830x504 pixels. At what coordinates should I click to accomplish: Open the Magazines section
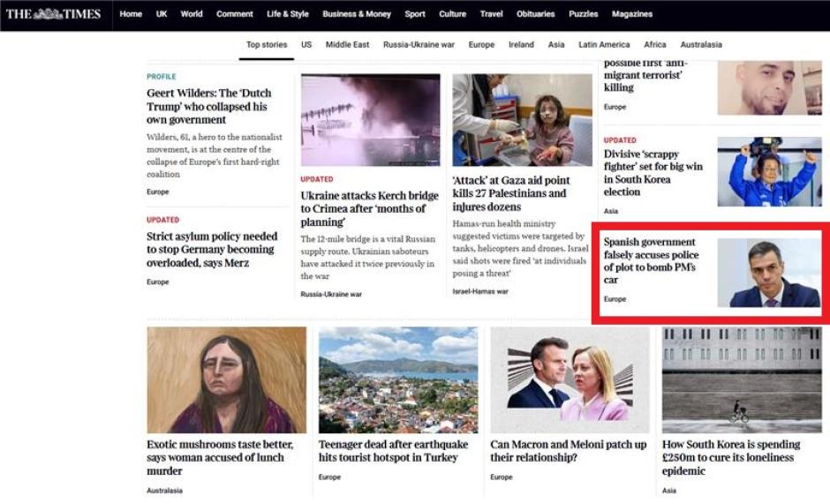(632, 14)
